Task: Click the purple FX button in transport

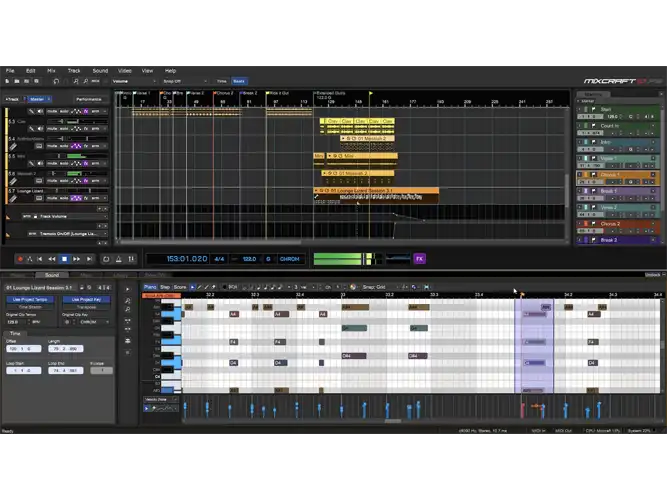Action: (x=419, y=259)
